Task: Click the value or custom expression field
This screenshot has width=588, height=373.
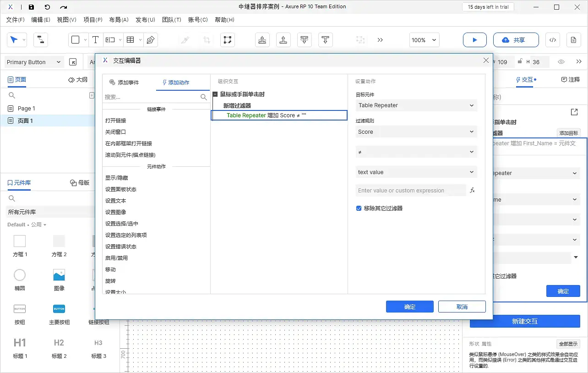Action: (x=411, y=190)
